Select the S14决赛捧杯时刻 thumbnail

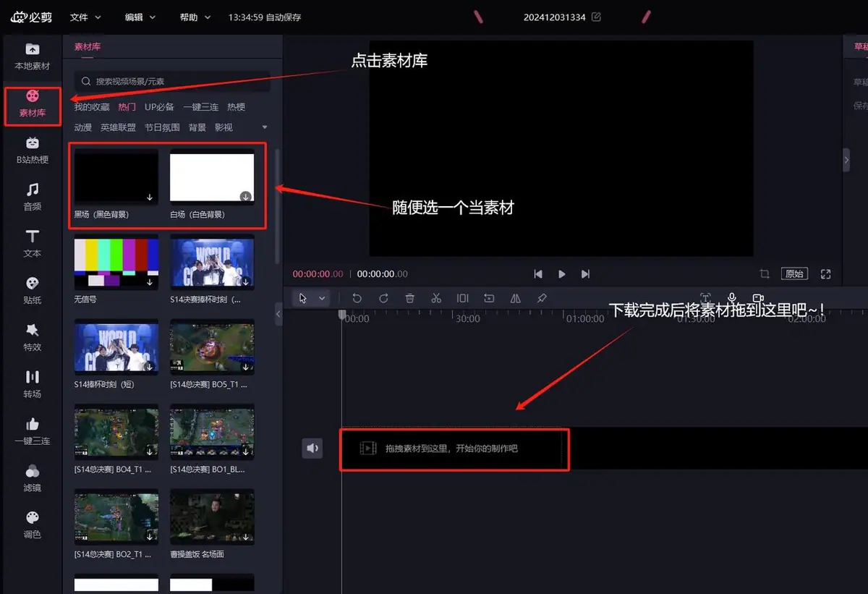(x=212, y=263)
